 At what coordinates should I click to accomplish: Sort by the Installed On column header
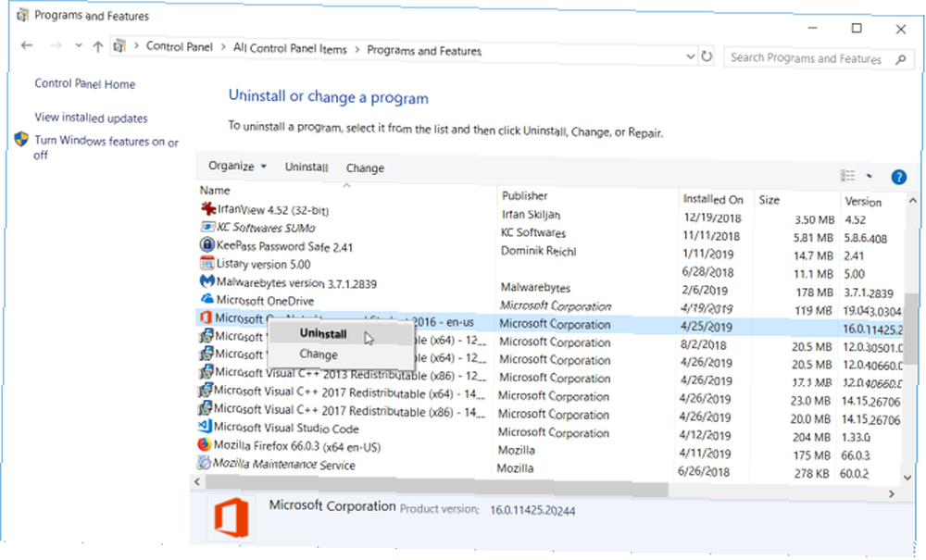coord(713,199)
